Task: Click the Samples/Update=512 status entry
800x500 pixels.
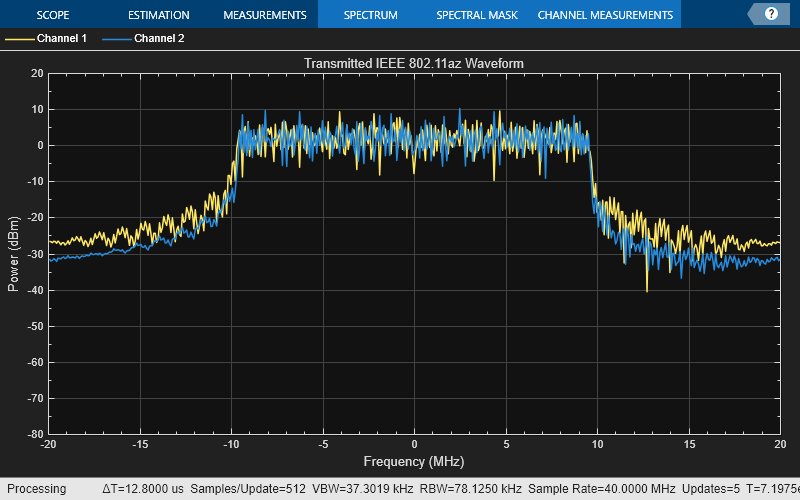Action: click(248, 489)
